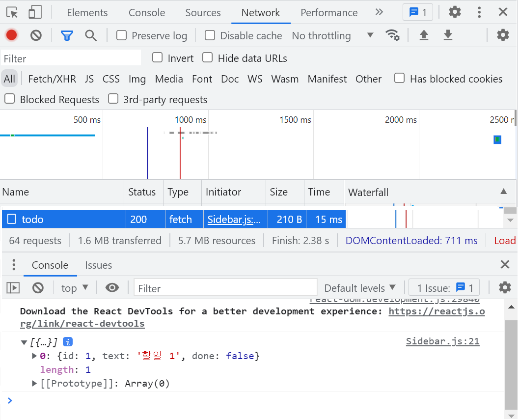The width and height of the screenshot is (519, 420).
Task: Sort requests by Status column header
Action: [143, 192]
